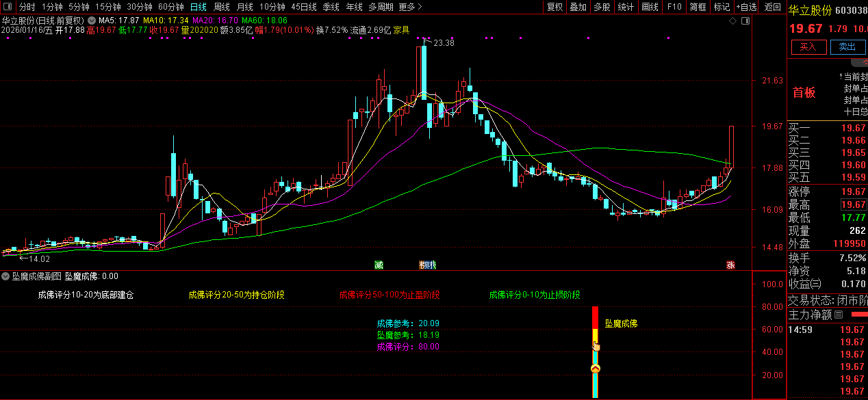Click the 坠魔成佛 yellow signal label
868x400 pixels.
coord(621,323)
